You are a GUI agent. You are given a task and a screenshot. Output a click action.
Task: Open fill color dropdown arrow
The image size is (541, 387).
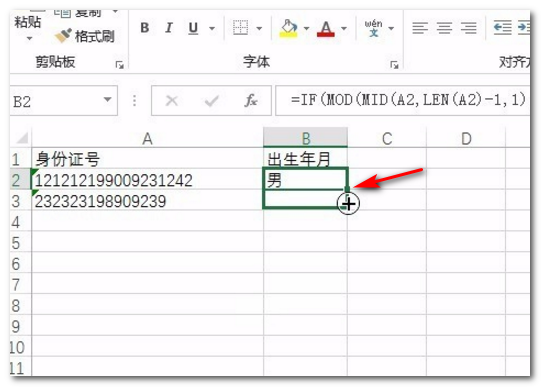(x=306, y=28)
